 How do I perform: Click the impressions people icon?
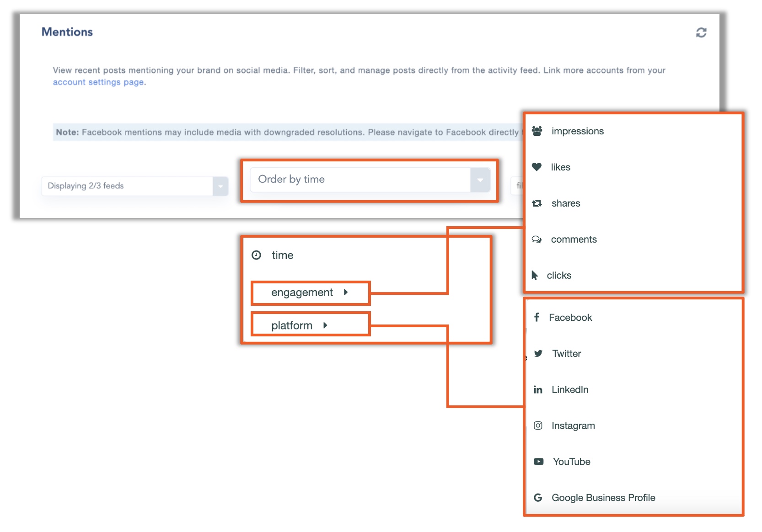pyautogui.click(x=537, y=131)
